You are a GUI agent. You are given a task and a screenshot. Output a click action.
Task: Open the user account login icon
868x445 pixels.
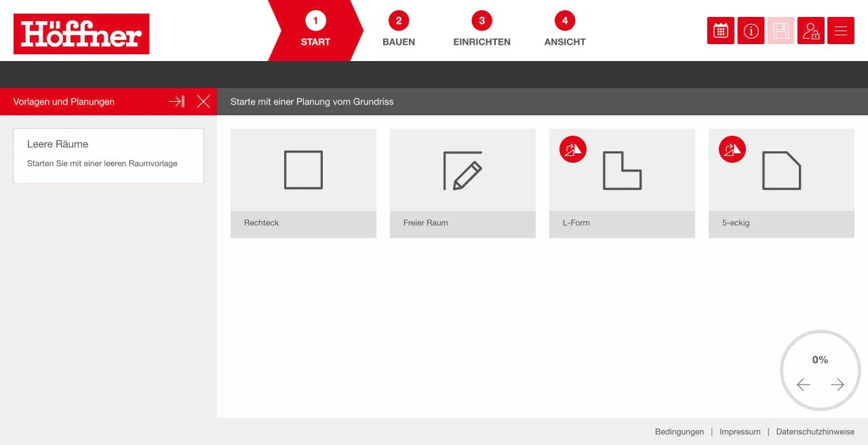click(811, 31)
